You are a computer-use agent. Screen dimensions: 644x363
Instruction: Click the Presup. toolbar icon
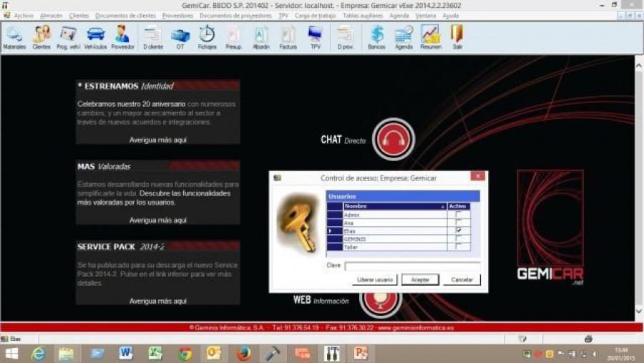pyautogui.click(x=234, y=37)
